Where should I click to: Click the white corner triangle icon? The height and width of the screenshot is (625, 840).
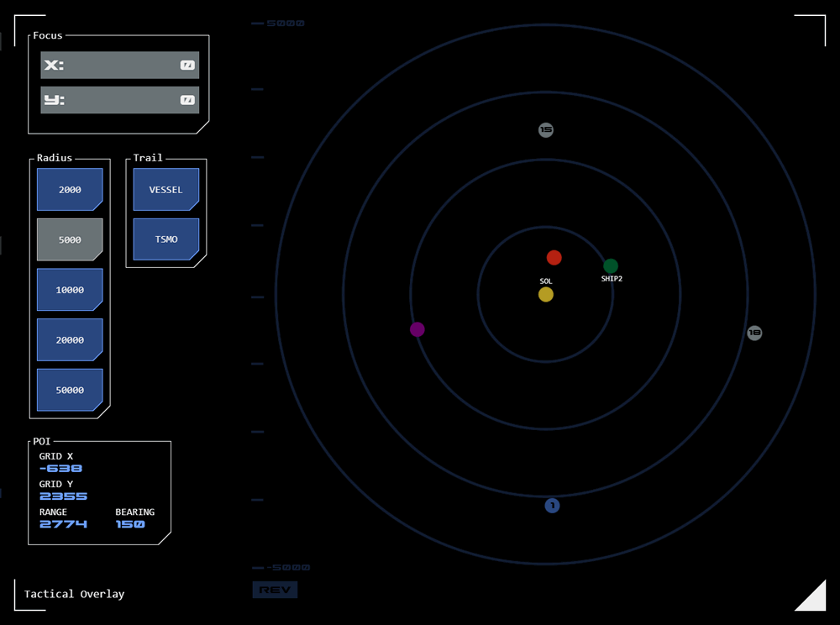click(811, 596)
